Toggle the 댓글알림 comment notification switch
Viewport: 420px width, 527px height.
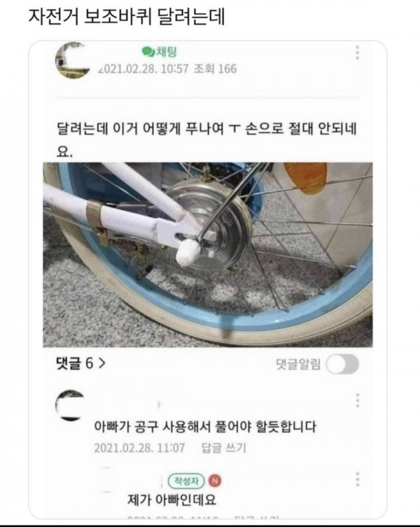342,364
